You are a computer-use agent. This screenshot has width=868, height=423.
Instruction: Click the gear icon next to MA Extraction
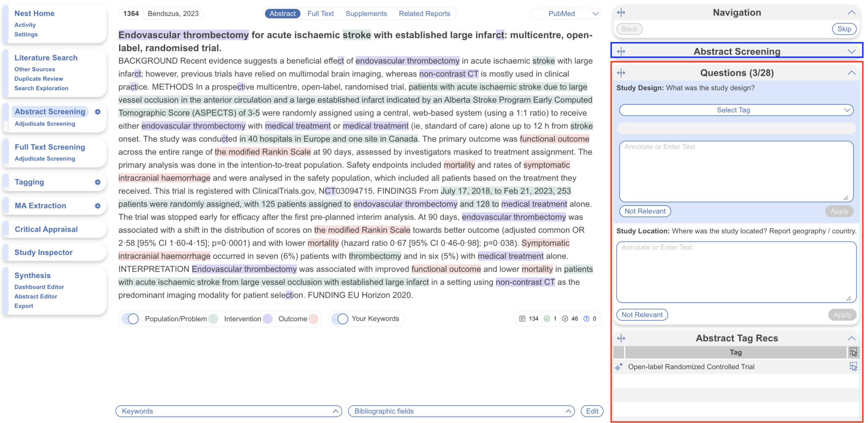(98, 206)
